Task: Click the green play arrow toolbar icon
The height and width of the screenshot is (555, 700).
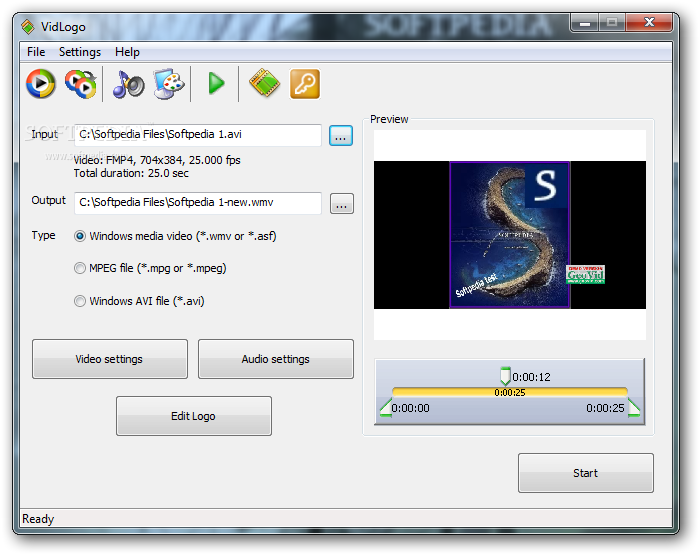Action: pyautogui.click(x=217, y=83)
